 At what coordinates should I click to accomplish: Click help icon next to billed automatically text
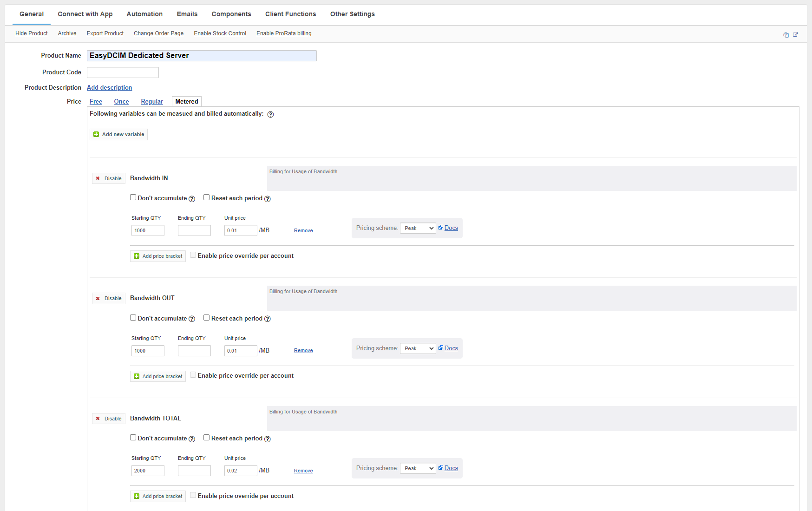(270, 114)
